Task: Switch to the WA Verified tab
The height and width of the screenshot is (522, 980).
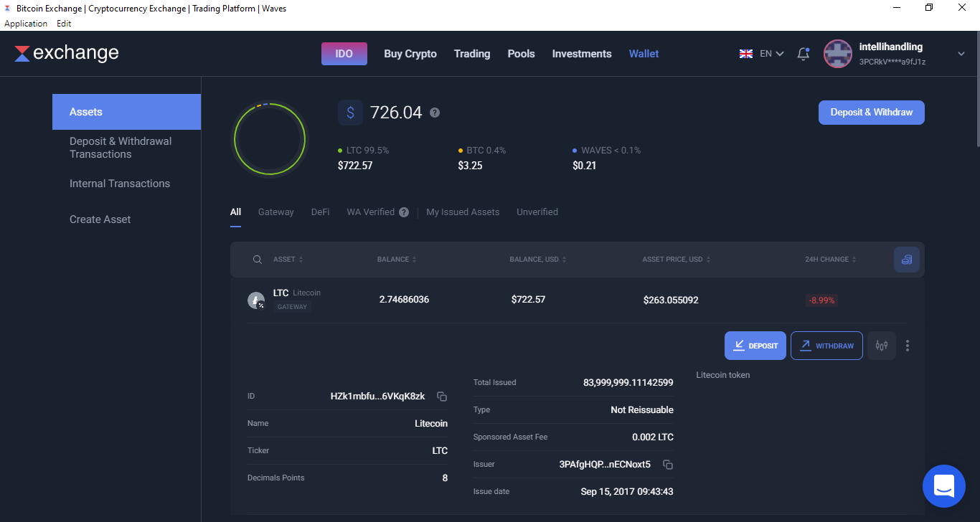Action: 371,212
